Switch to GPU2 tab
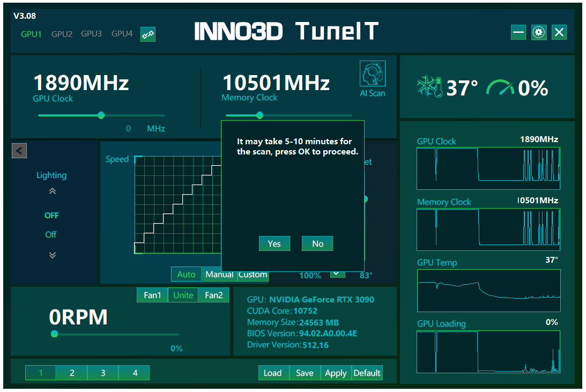586x392 pixels. coord(62,34)
